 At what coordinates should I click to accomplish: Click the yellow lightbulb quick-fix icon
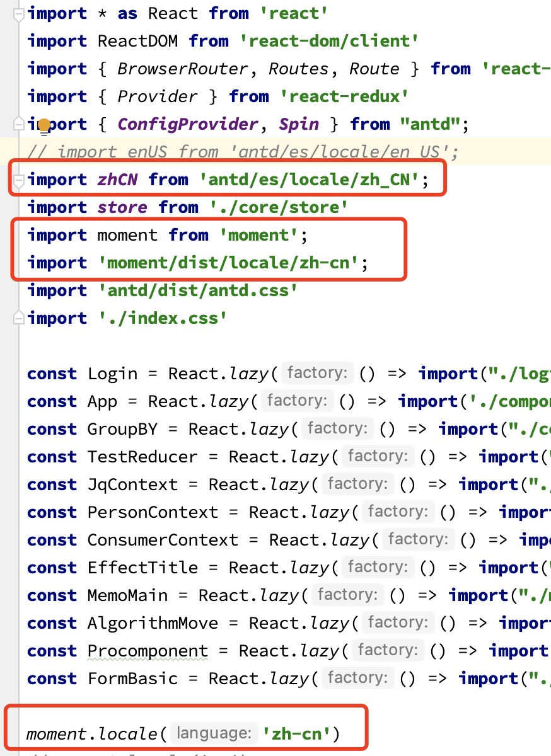click(x=45, y=127)
